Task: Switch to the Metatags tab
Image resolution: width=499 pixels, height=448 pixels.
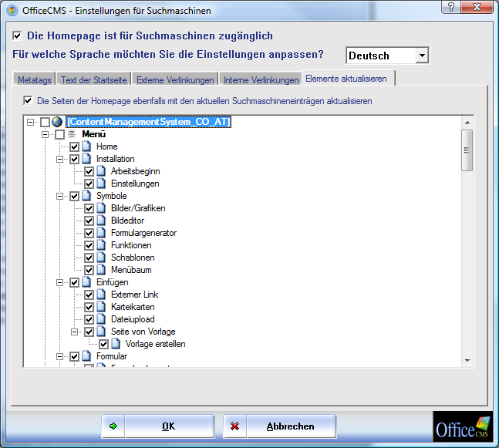Action: (x=35, y=79)
